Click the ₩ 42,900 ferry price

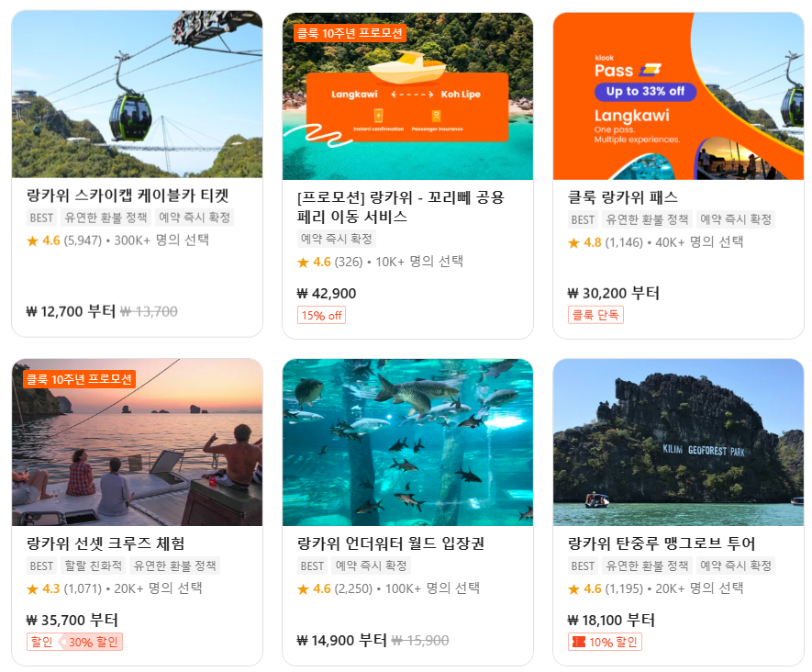tap(327, 294)
